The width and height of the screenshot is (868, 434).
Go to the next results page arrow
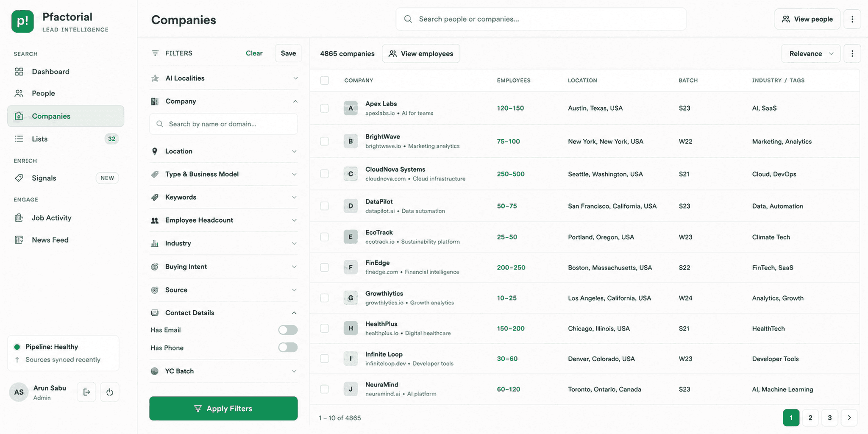click(849, 417)
